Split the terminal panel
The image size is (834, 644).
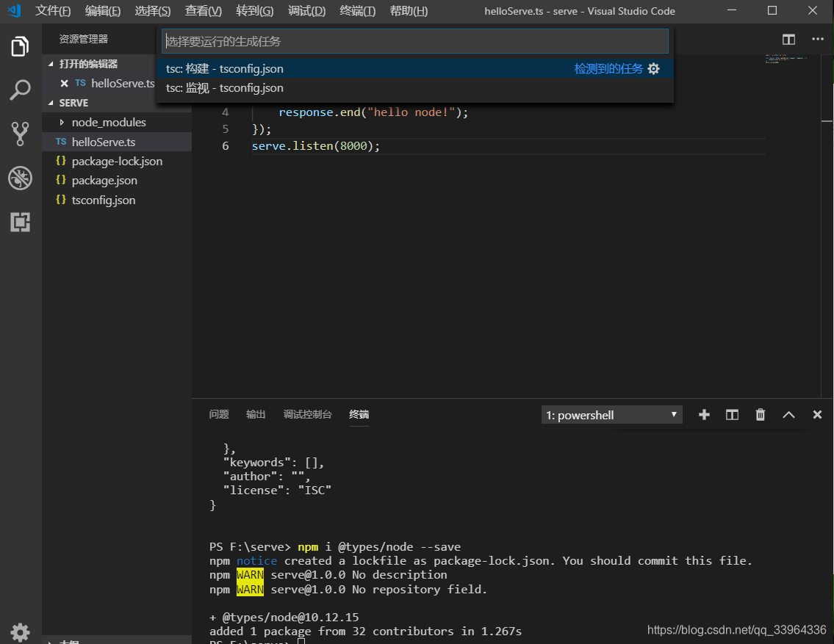(x=733, y=414)
